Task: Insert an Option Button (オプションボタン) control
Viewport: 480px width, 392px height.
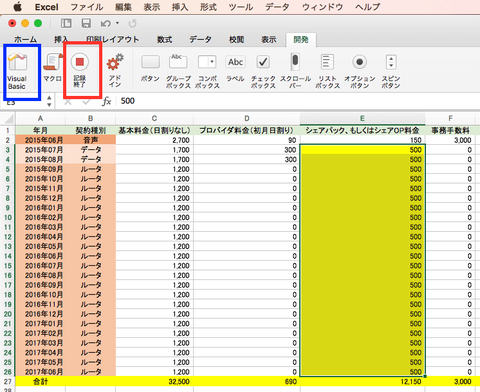Action: [x=359, y=71]
